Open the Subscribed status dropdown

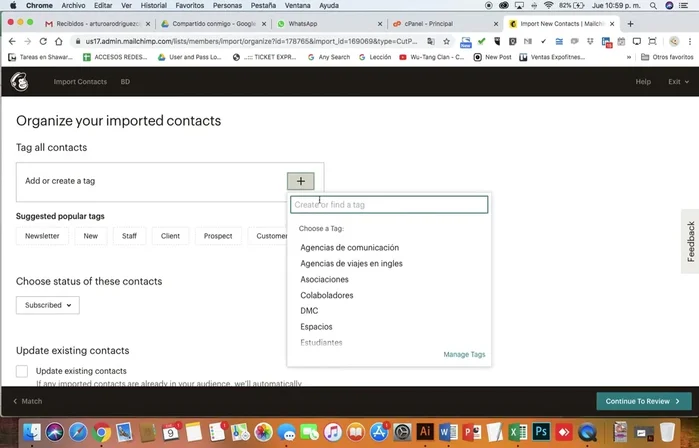tap(48, 305)
